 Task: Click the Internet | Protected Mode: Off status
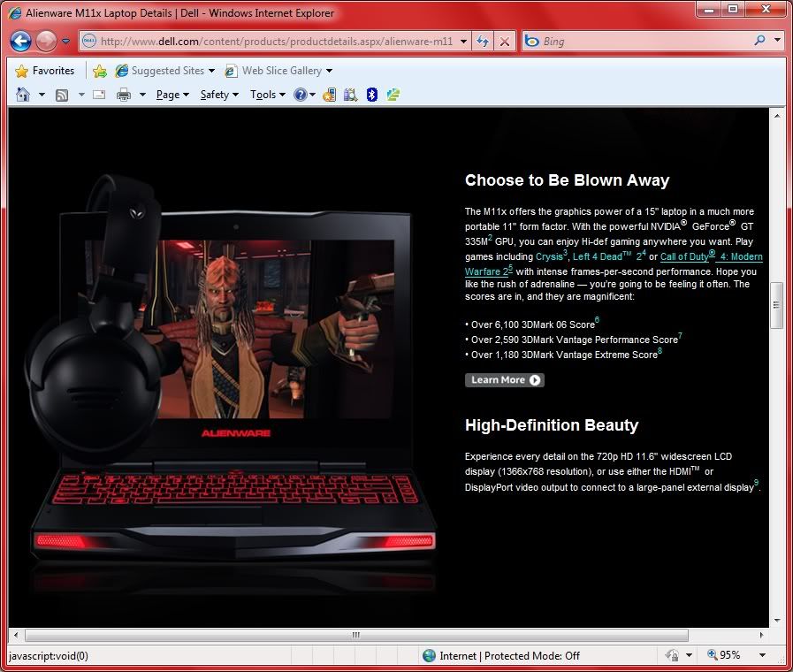(510, 656)
